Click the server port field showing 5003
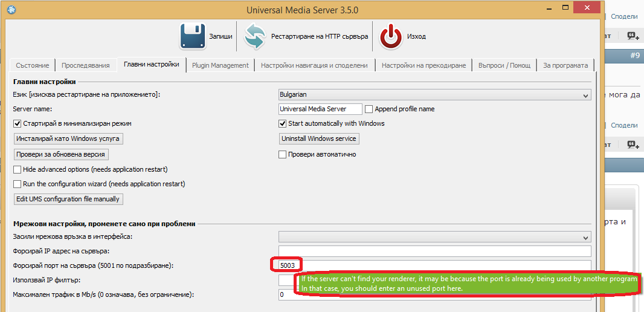644x312 pixels. pyautogui.click(x=434, y=265)
